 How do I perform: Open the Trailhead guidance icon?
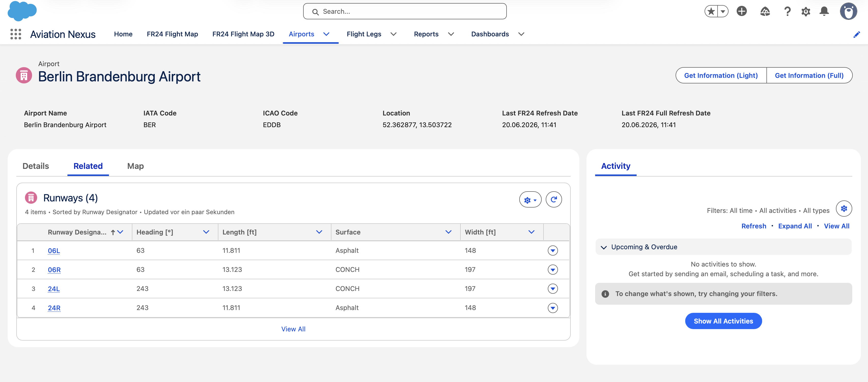pyautogui.click(x=765, y=11)
